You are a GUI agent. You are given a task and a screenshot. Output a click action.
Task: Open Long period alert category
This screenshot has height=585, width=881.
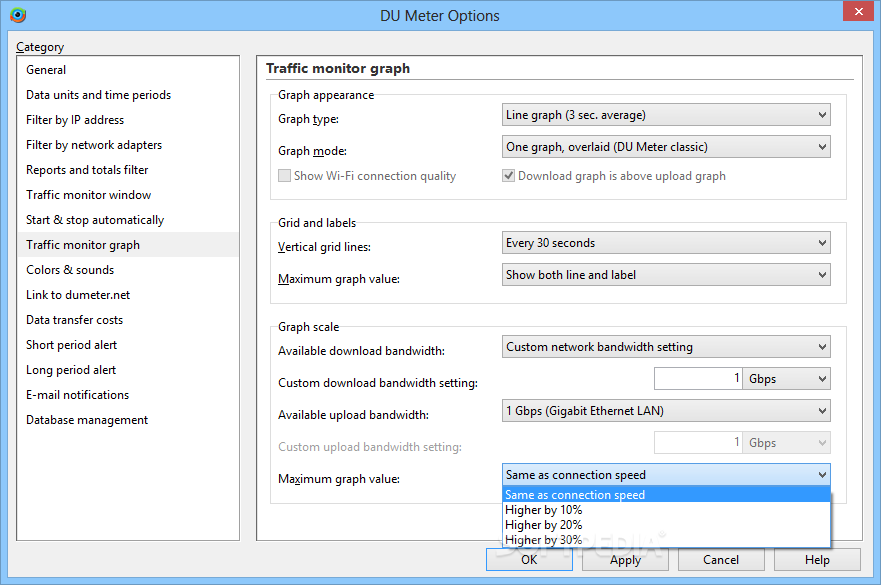128,370
